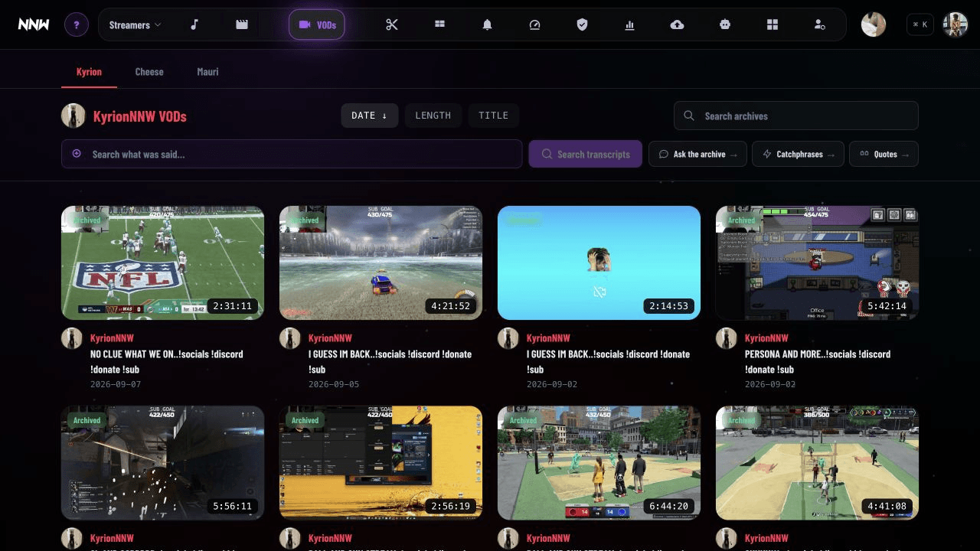
Task: Open the film clapperboard section
Action: coord(242,24)
